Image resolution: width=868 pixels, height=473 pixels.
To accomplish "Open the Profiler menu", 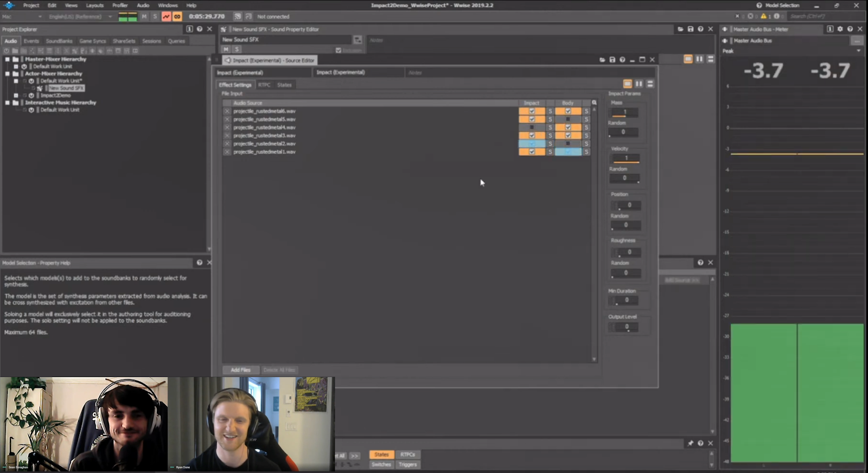I will click(x=120, y=5).
